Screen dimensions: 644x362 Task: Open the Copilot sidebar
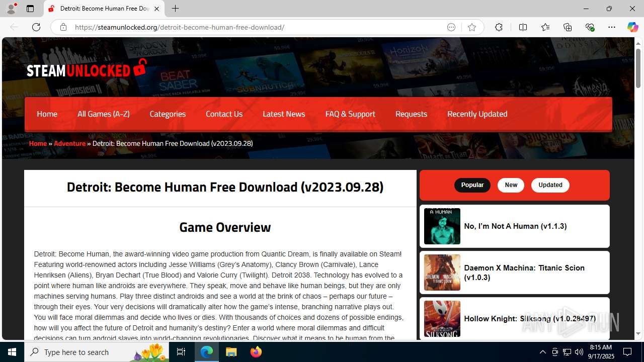(x=632, y=27)
